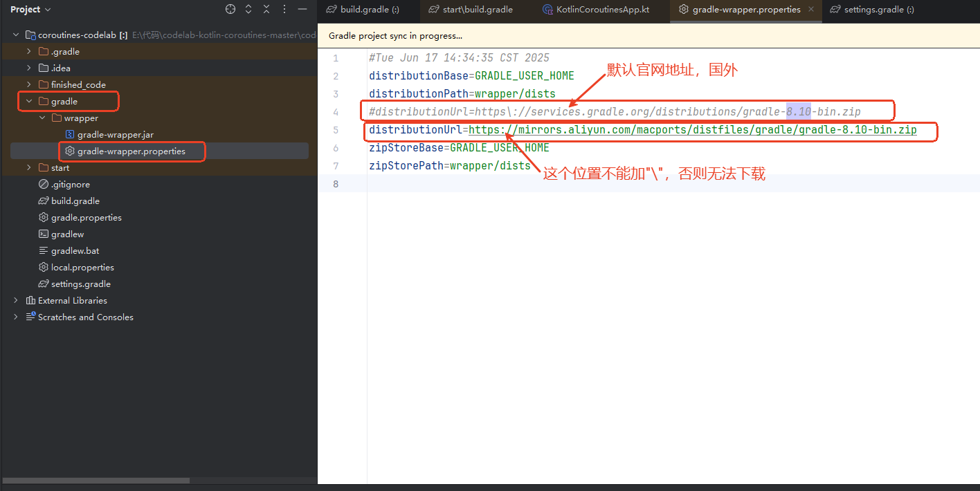The image size is (980, 491).
Task: Expand the .idea folder
Action: pos(28,68)
